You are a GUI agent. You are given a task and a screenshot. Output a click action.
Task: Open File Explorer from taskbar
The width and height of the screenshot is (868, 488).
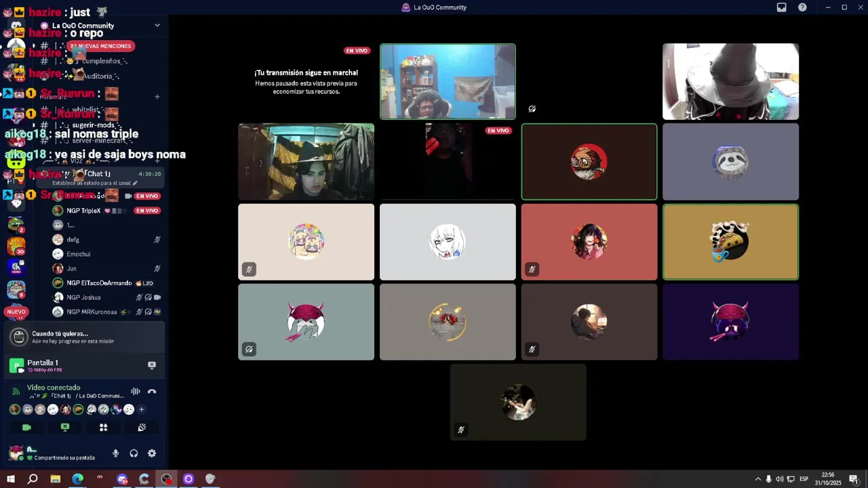point(56,479)
